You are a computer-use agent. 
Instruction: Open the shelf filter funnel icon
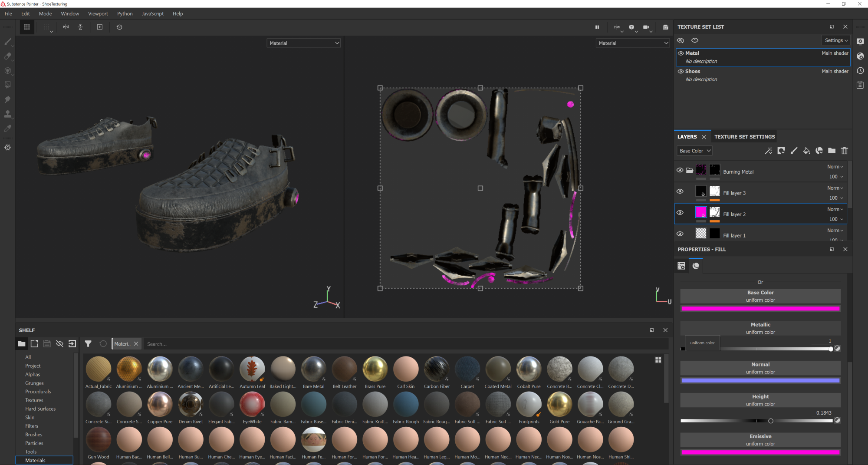click(x=88, y=344)
